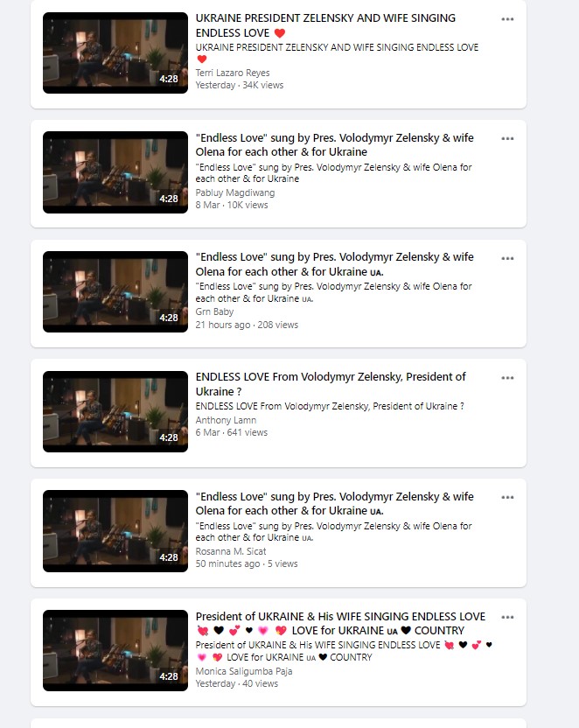
Task: Open three-dot menu for Grn Baby video
Action: pos(507,258)
